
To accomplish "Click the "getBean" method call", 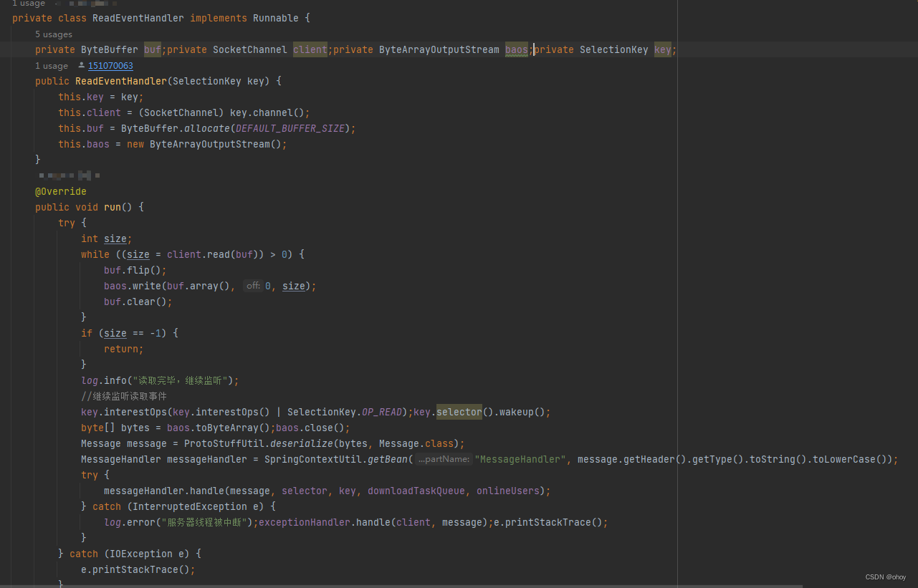I will pos(388,459).
